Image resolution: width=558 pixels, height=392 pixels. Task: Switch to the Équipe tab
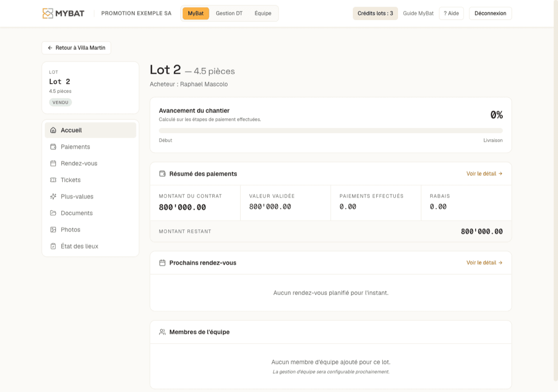pyautogui.click(x=263, y=13)
